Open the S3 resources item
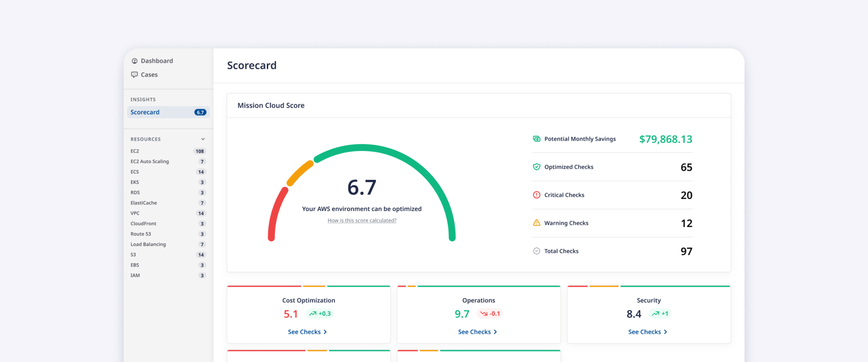 pyautogui.click(x=133, y=254)
